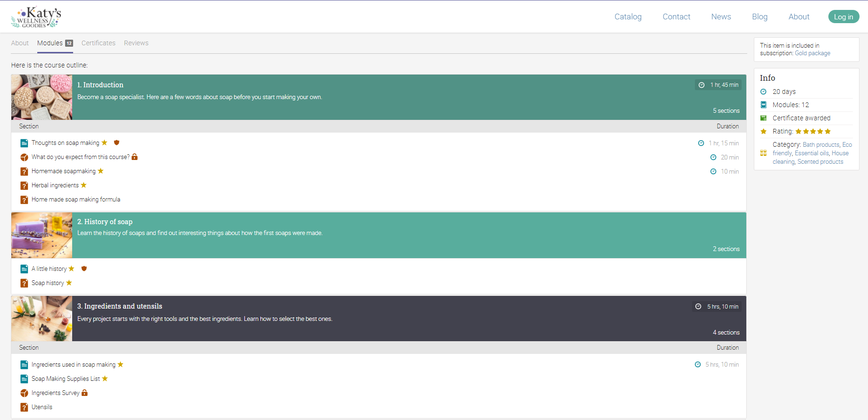Open Thoughts on soap making section
The height and width of the screenshot is (420, 868).
66,143
